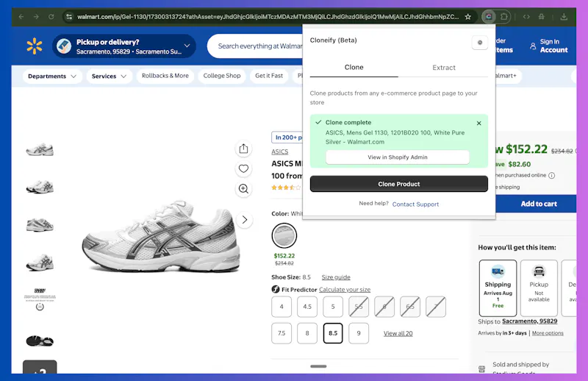Screen dimensions: 588x381
Task: Open the Size guide link
Action: [x=336, y=277]
